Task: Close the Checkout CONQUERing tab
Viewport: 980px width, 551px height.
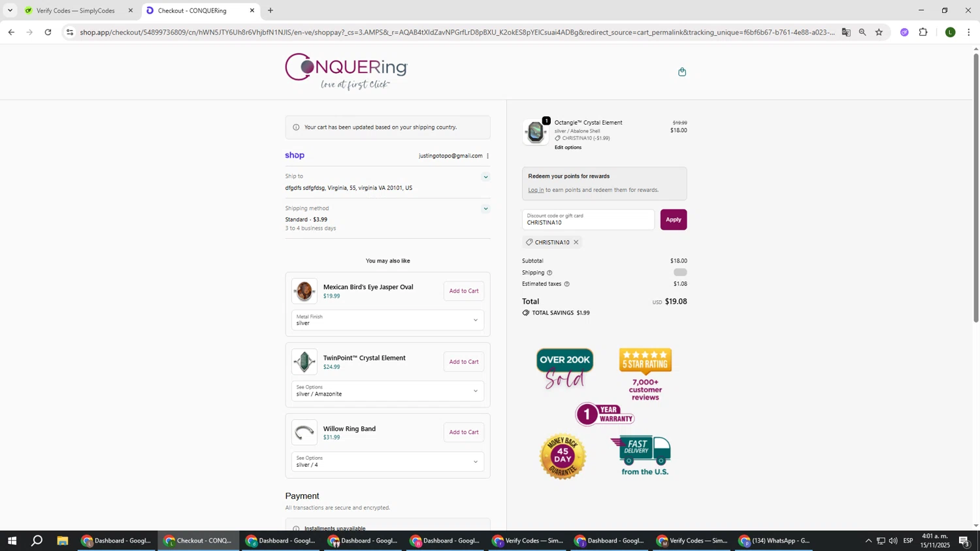Action: point(252,10)
